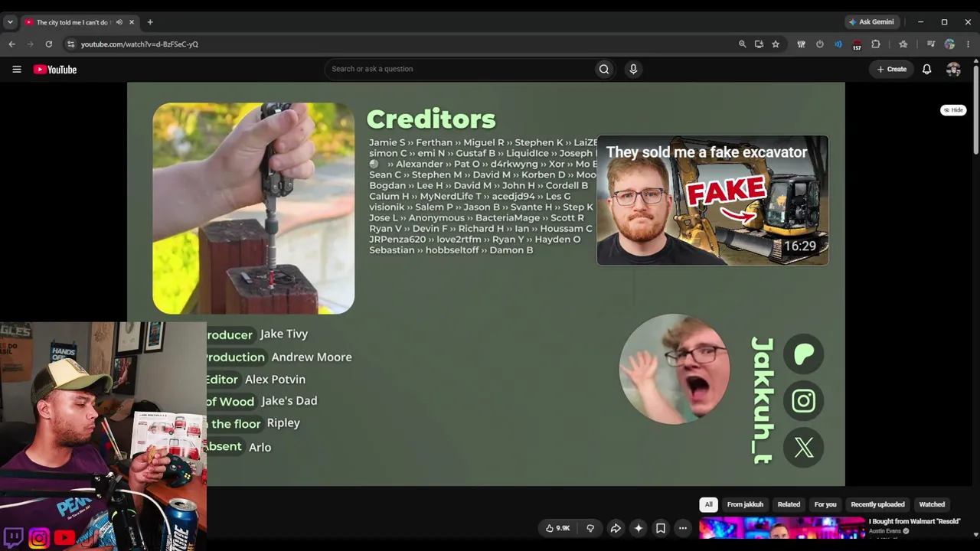The height and width of the screenshot is (551, 980).
Task: Dislike the video
Action: [590, 528]
